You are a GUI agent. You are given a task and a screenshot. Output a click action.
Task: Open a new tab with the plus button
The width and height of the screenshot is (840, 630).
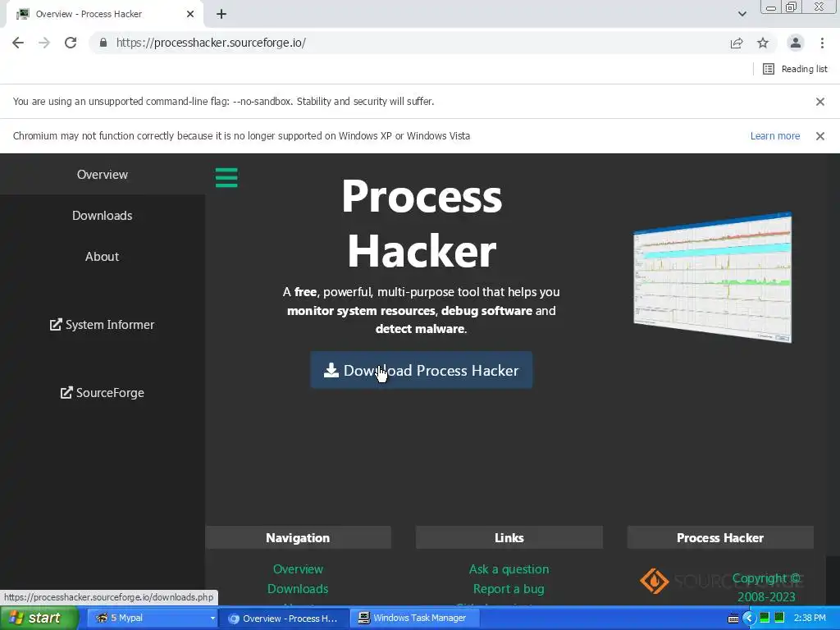(221, 14)
